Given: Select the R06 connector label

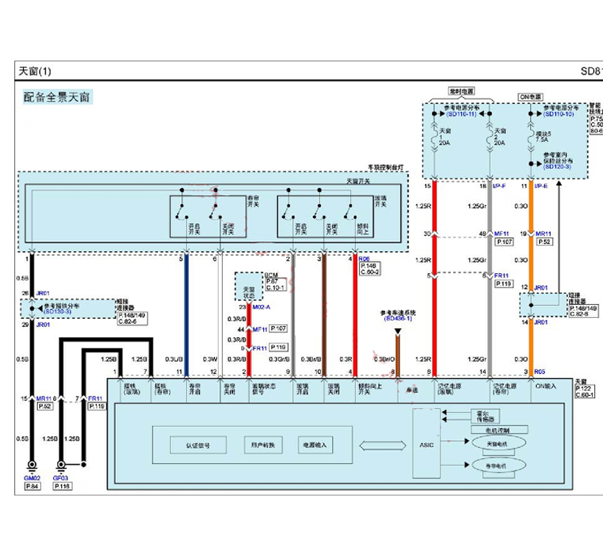Looking at the screenshot, I should (x=364, y=259).
